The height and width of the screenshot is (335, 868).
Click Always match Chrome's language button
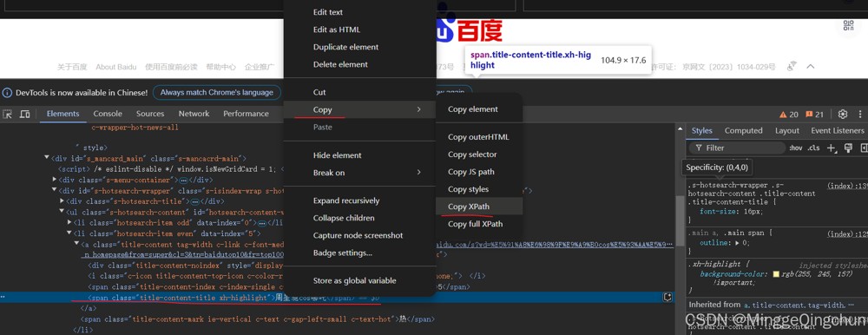click(217, 93)
